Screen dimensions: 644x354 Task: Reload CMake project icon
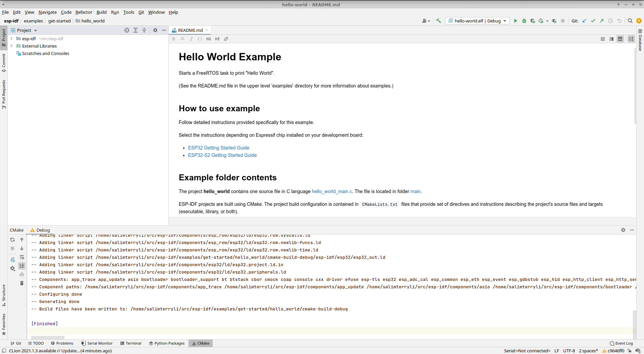pyautogui.click(x=12, y=240)
